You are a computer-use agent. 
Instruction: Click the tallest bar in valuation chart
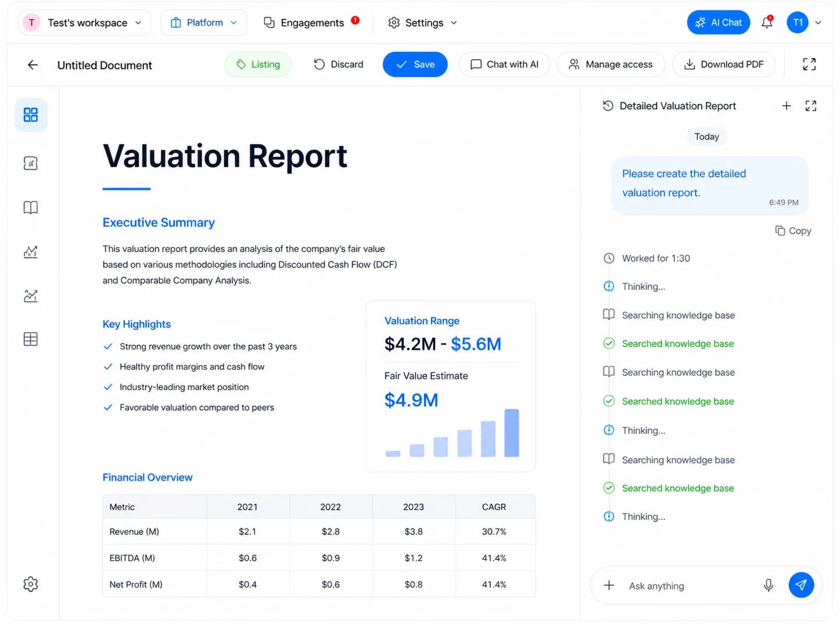512,433
